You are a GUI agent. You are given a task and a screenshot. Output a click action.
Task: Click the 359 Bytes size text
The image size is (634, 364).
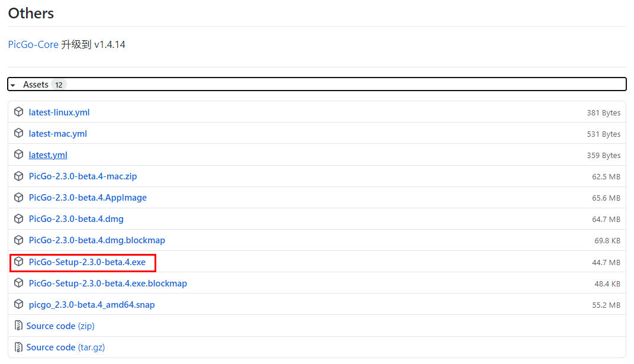point(604,155)
